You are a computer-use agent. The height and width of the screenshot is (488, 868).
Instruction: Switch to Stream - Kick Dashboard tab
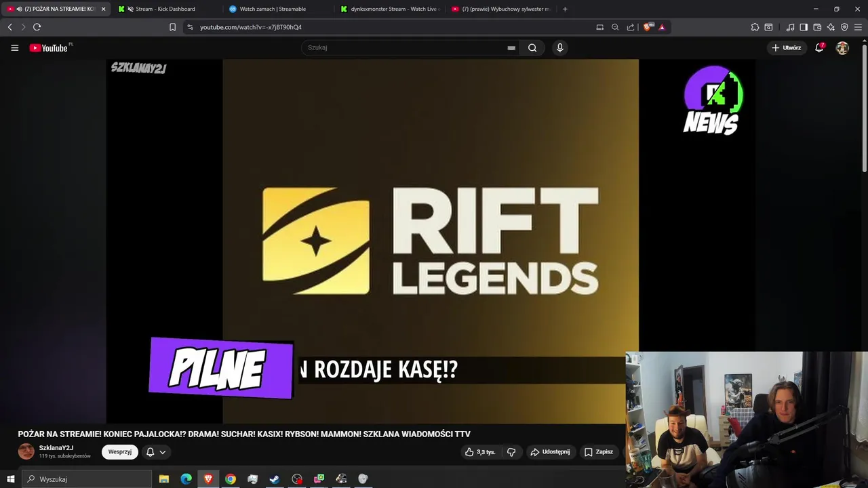(x=166, y=9)
